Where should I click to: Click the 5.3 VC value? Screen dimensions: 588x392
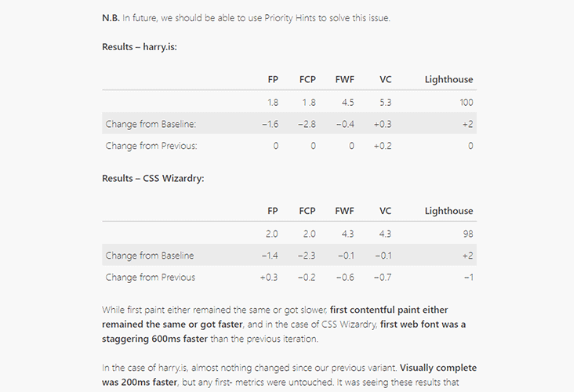385,103
